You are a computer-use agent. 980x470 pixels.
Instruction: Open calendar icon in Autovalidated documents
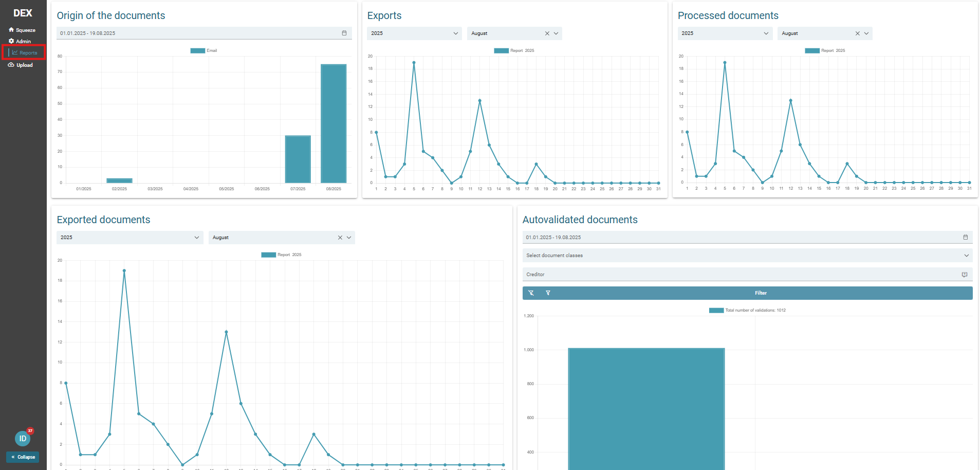pyautogui.click(x=965, y=237)
